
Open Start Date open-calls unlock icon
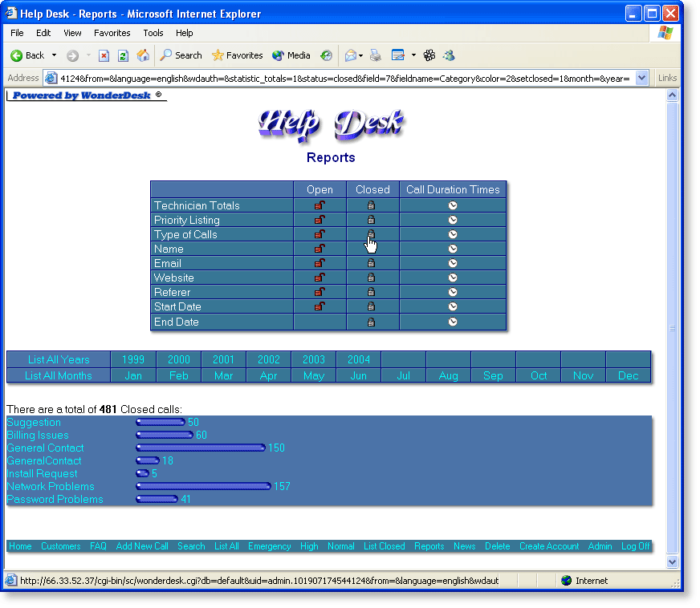click(x=319, y=306)
